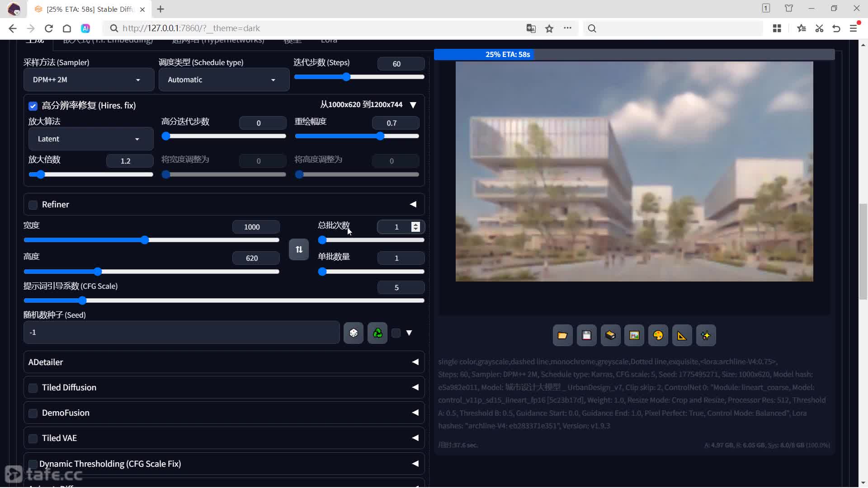Open the T.I. Embedding tab
The width and height of the screenshot is (868, 488).
pyautogui.click(x=108, y=41)
